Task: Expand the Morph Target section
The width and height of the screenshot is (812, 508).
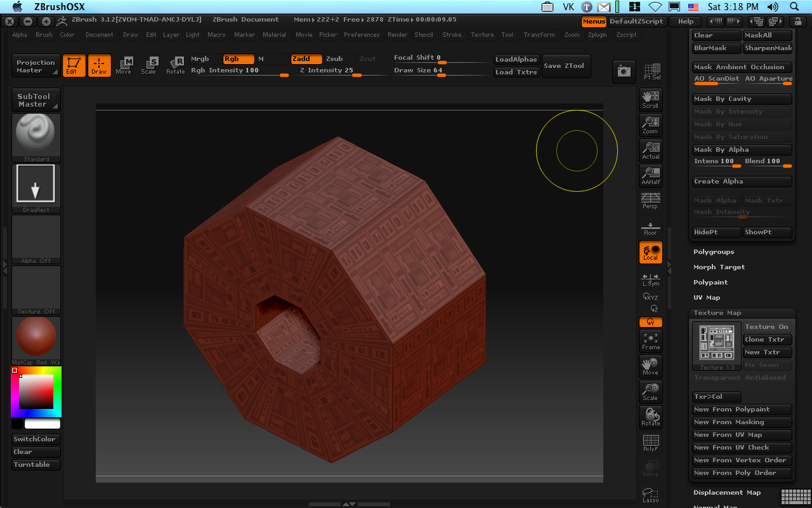Action: [x=719, y=267]
